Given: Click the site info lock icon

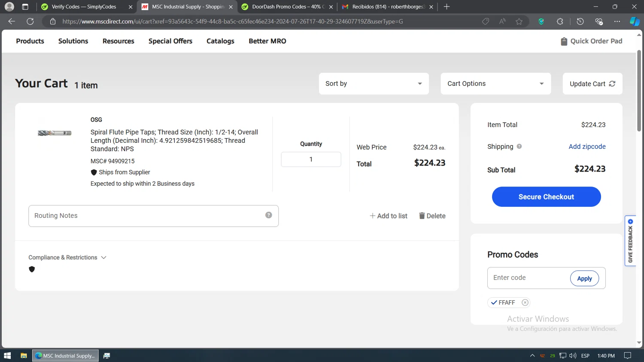Looking at the screenshot, I should point(53,21).
